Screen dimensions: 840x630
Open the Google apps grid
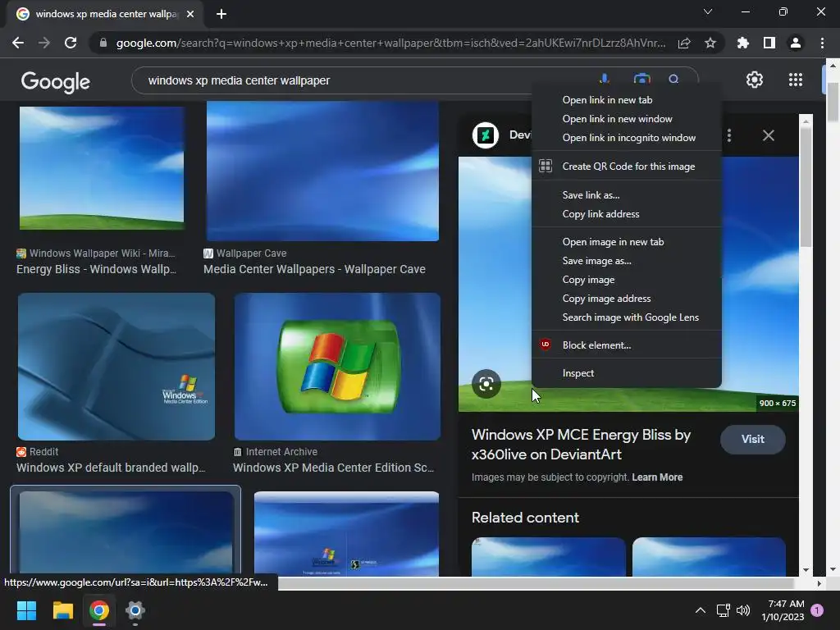(x=796, y=80)
